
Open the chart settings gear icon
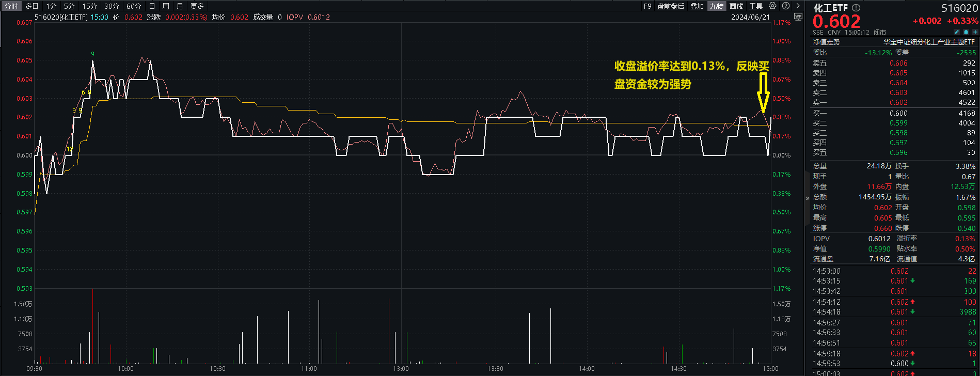(x=772, y=6)
